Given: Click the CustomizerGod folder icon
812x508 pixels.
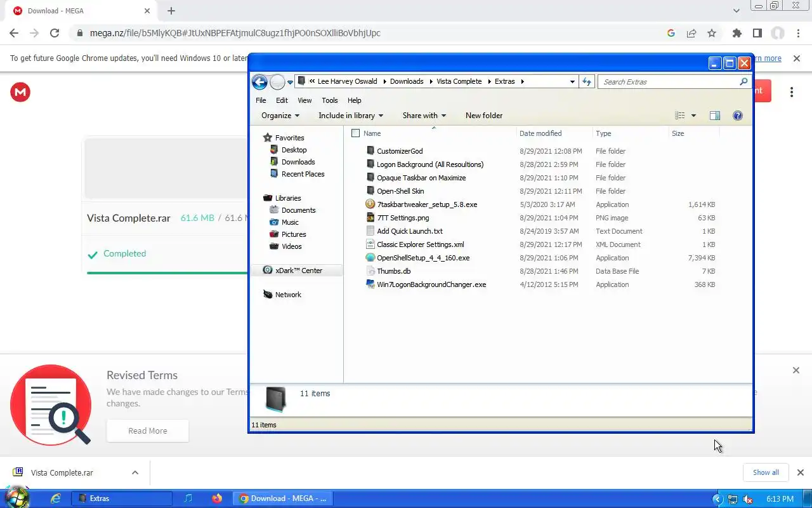Looking at the screenshot, I should click(x=370, y=151).
